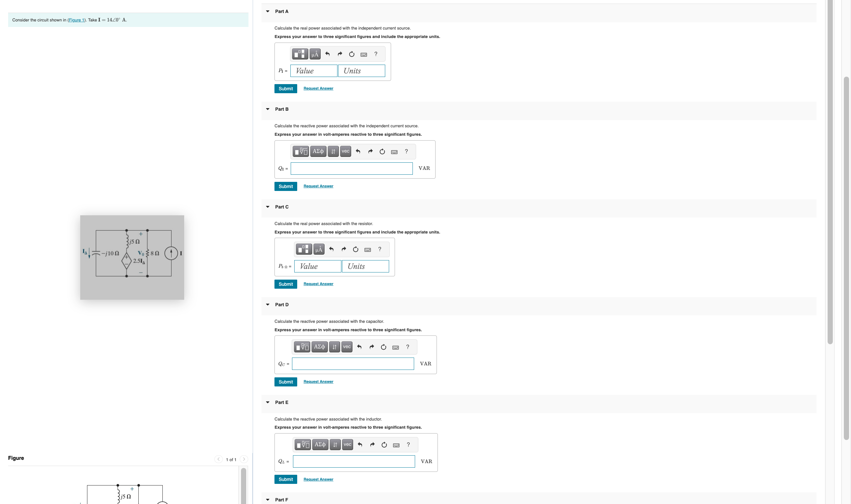Click the up-down swap icon in Part D toolbar
Viewport: 851px width, 504px height.
(334, 347)
